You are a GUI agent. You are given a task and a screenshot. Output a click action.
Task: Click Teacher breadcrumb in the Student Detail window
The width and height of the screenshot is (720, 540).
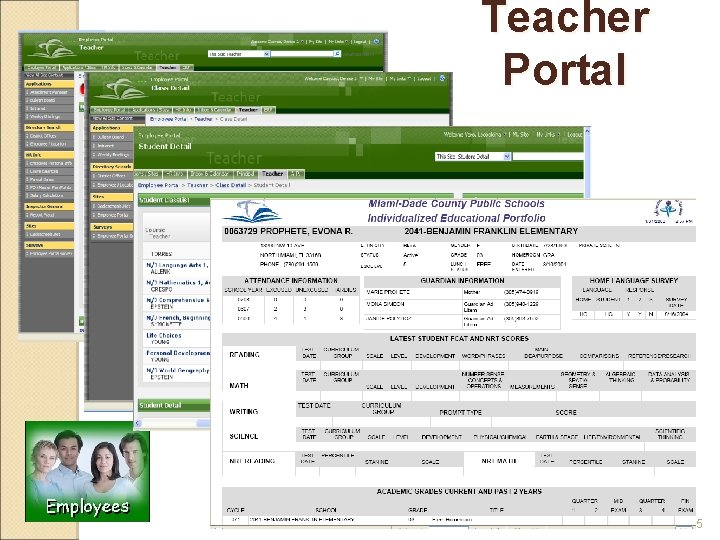pos(197,185)
